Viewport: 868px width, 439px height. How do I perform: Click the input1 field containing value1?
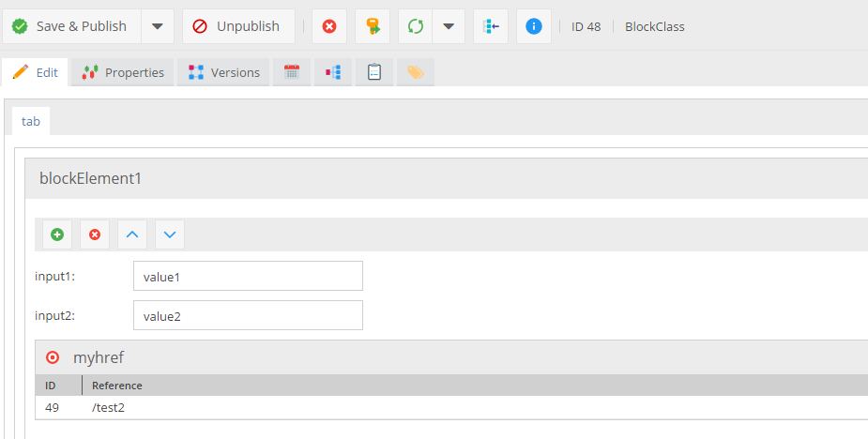click(248, 277)
